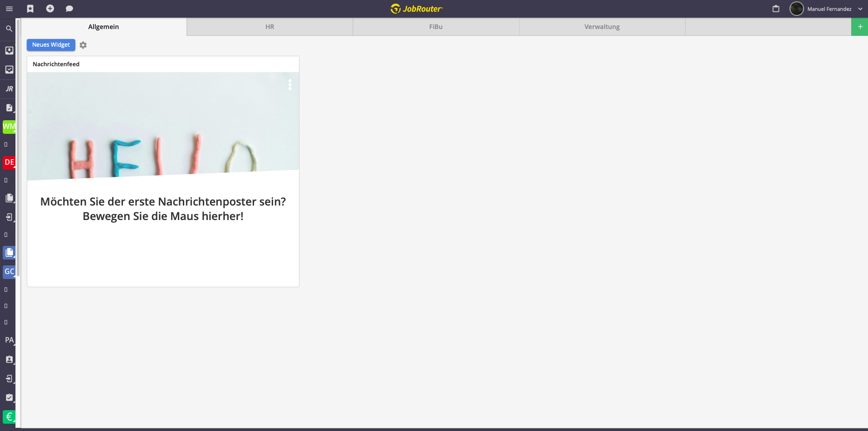868x431 pixels.
Task: Expand the user menu chevron
Action: click(x=860, y=9)
